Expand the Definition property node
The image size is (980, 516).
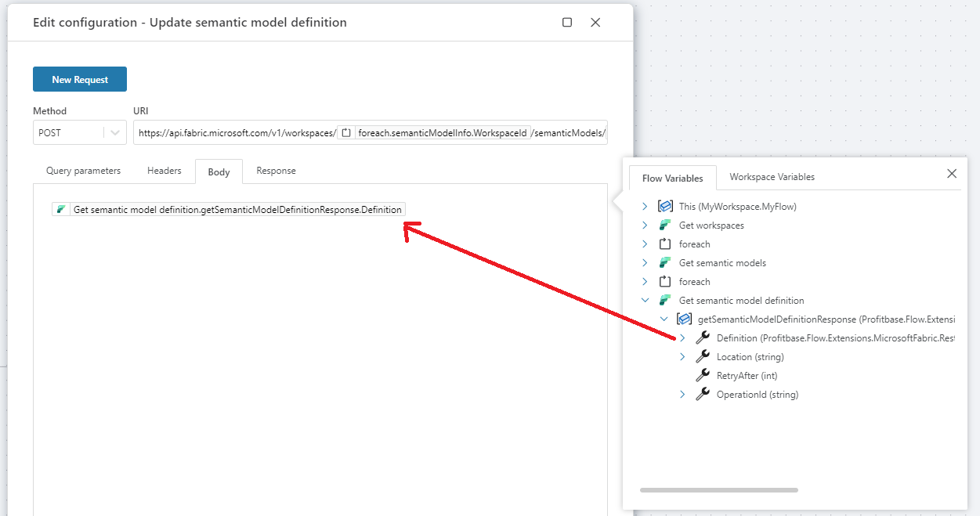[682, 338]
